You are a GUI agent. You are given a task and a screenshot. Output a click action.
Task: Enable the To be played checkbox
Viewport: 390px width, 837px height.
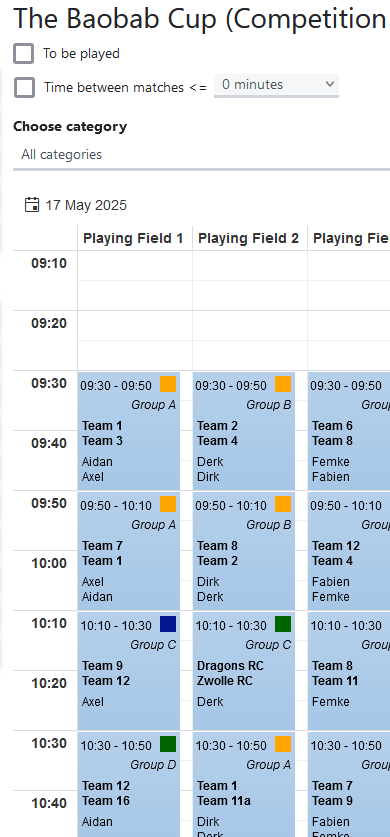pyautogui.click(x=23, y=53)
